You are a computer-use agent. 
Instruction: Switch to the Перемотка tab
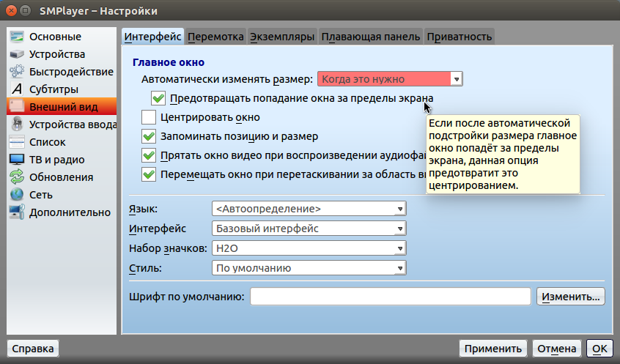(215, 37)
